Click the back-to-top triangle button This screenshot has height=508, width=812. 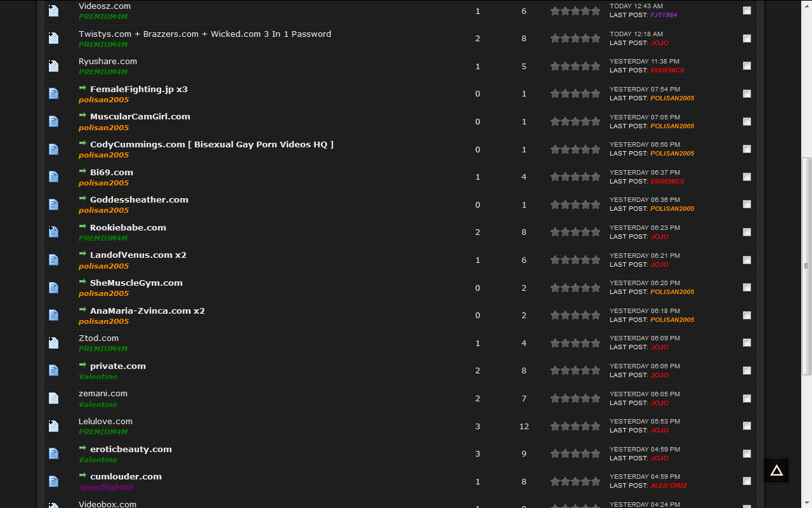(776, 471)
